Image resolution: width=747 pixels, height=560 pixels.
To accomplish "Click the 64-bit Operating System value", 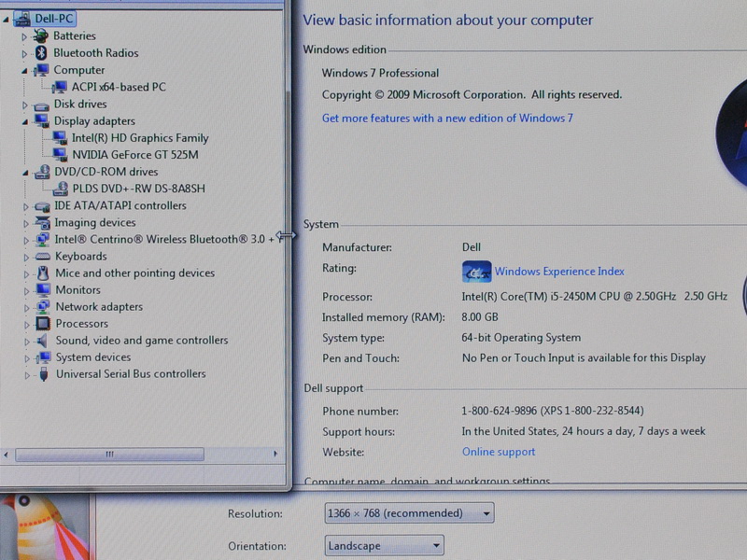I will tap(521, 338).
